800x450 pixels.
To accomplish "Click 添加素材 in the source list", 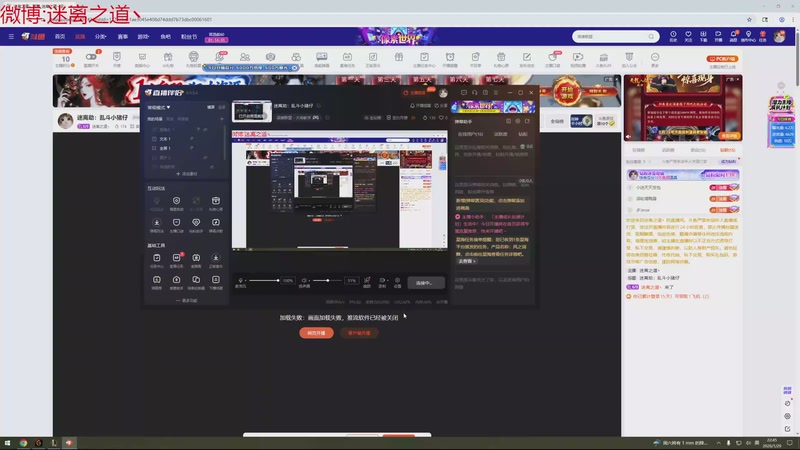I will click(187, 174).
